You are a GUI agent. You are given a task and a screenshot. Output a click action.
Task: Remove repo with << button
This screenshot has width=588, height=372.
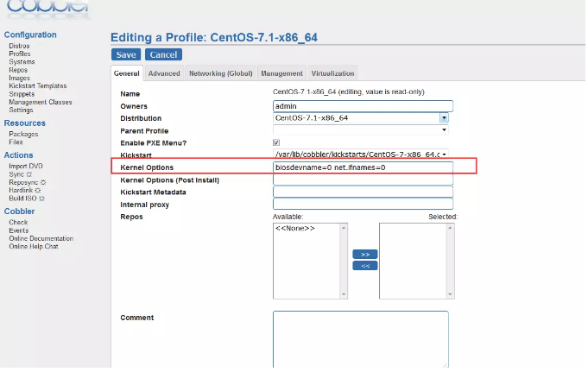(365, 266)
